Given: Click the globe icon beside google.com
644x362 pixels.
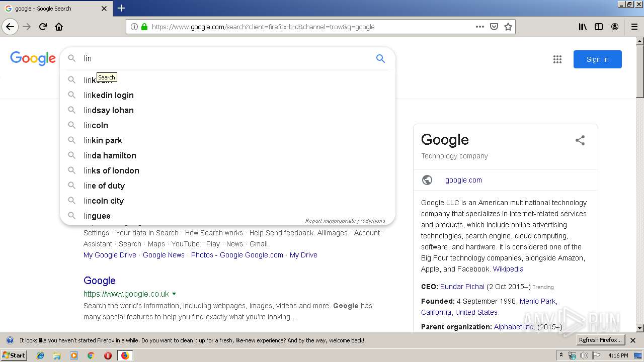Looking at the screenshot, I should (x=427, y=180).
